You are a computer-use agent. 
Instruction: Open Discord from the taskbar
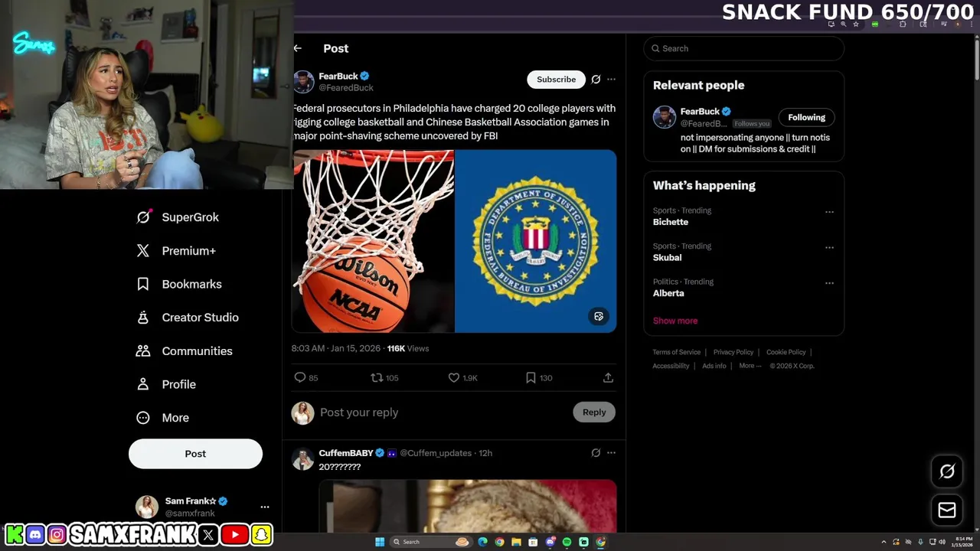tap(550, 542)
